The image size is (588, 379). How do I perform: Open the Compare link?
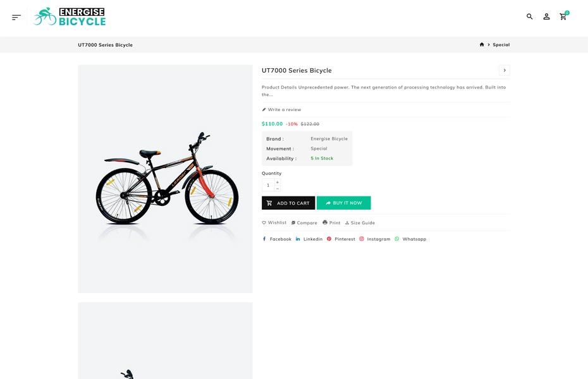click(304, 223)
